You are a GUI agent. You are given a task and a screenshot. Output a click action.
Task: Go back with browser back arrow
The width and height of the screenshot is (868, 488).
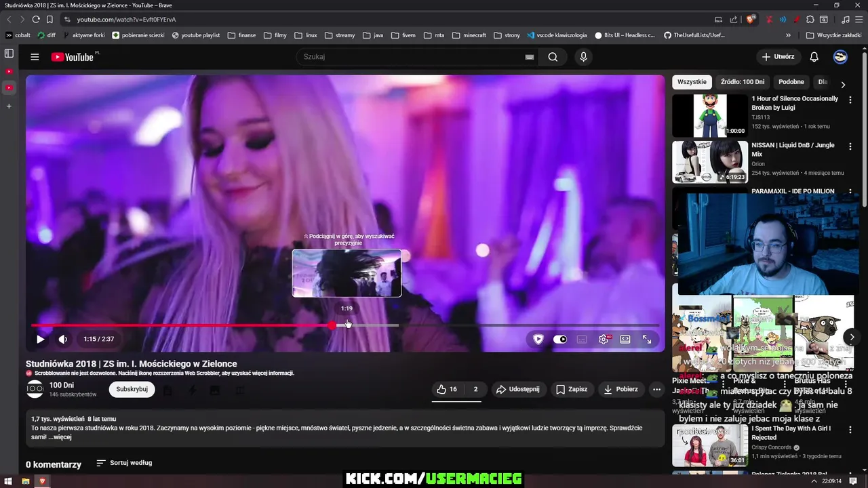(x=9, y=20)
